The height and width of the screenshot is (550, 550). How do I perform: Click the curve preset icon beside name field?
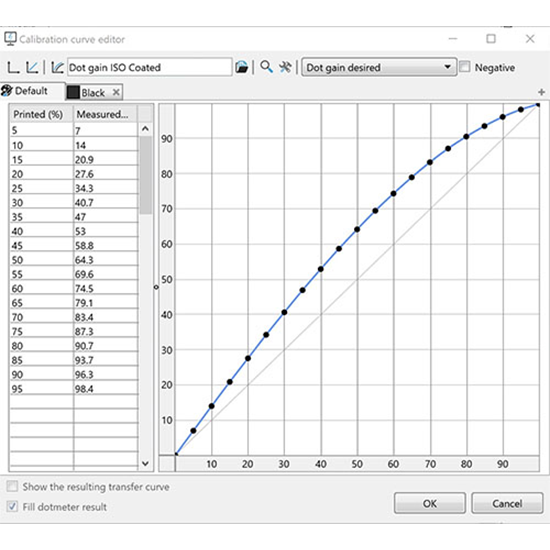[57, 67]
